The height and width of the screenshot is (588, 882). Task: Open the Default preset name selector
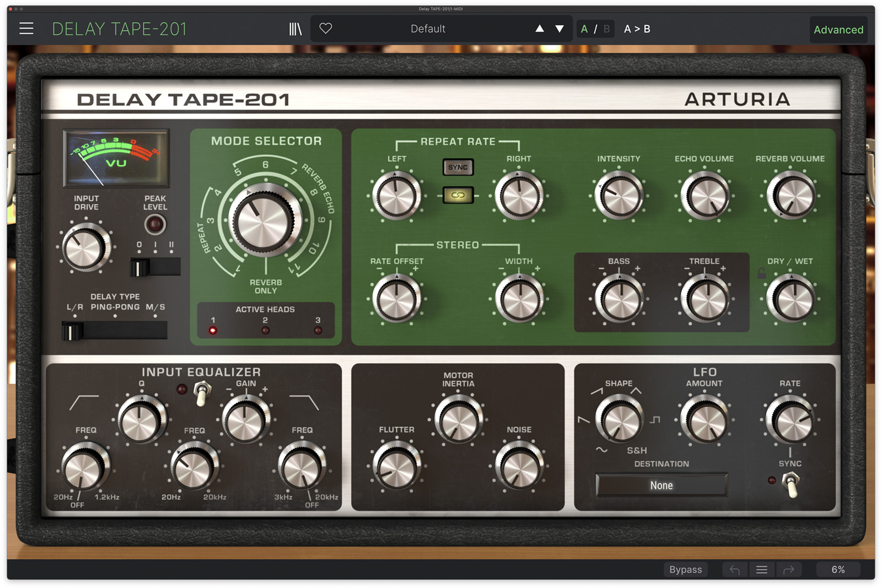pos(428,29)
